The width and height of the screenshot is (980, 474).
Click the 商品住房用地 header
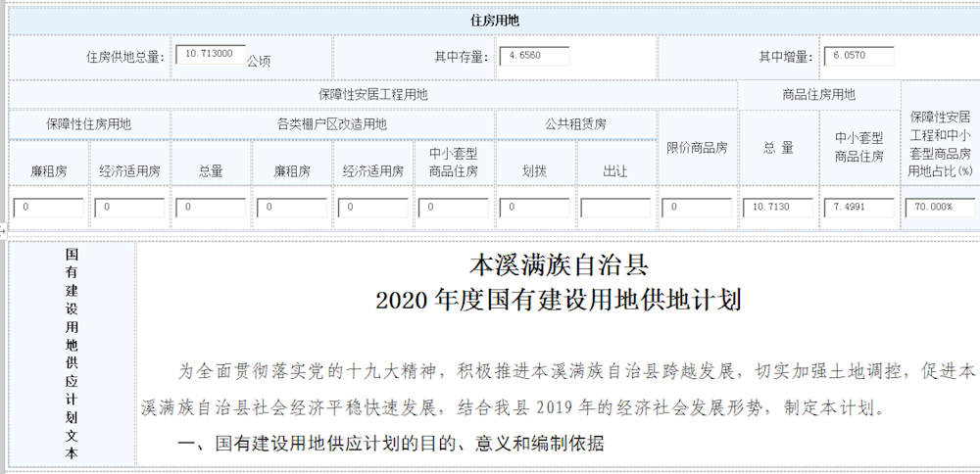[x=818, y=94]
